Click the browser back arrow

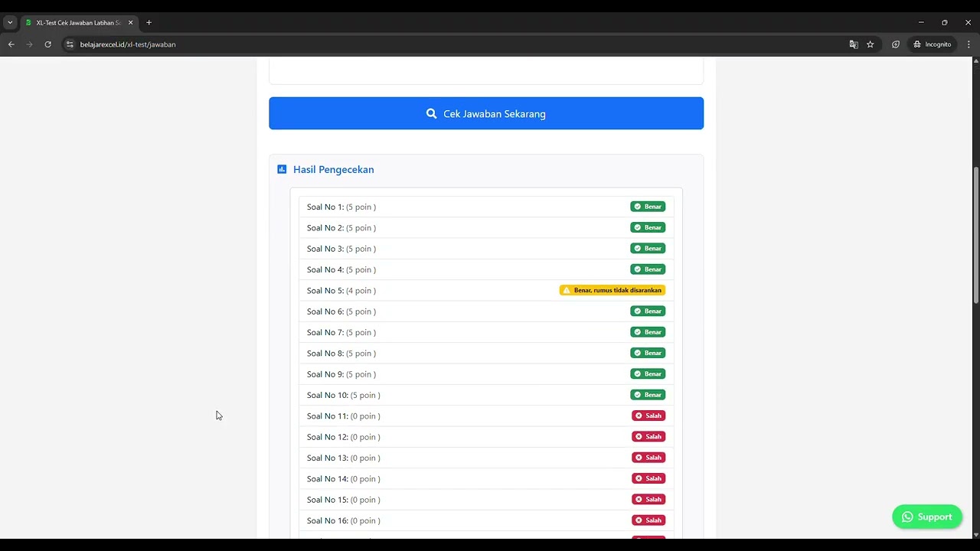(11, 44)
